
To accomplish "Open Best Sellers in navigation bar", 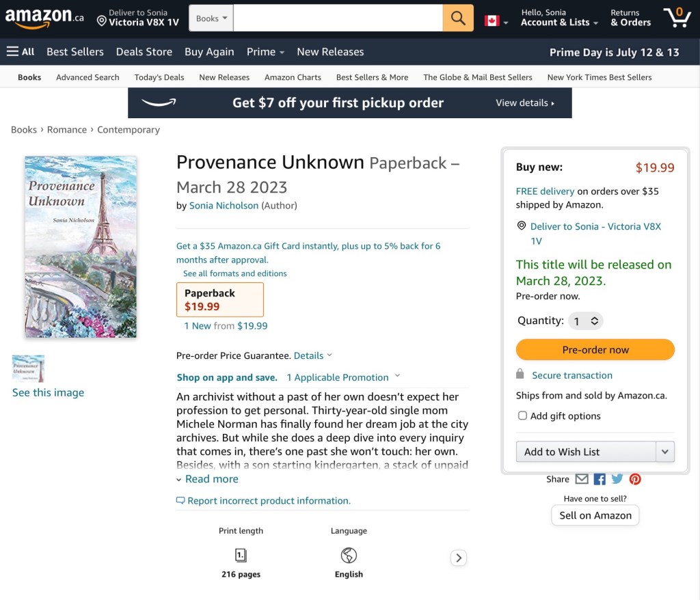I will (x=75, y=52).
